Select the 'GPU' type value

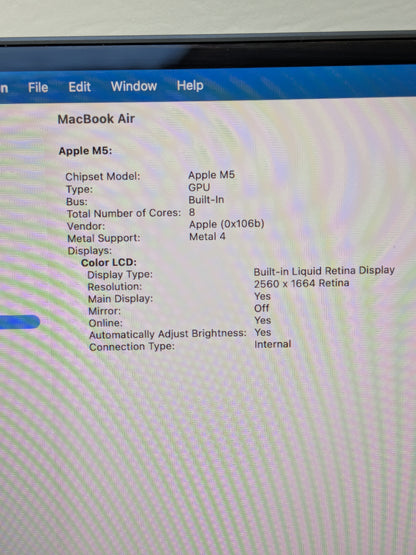[x=199, y=187]
